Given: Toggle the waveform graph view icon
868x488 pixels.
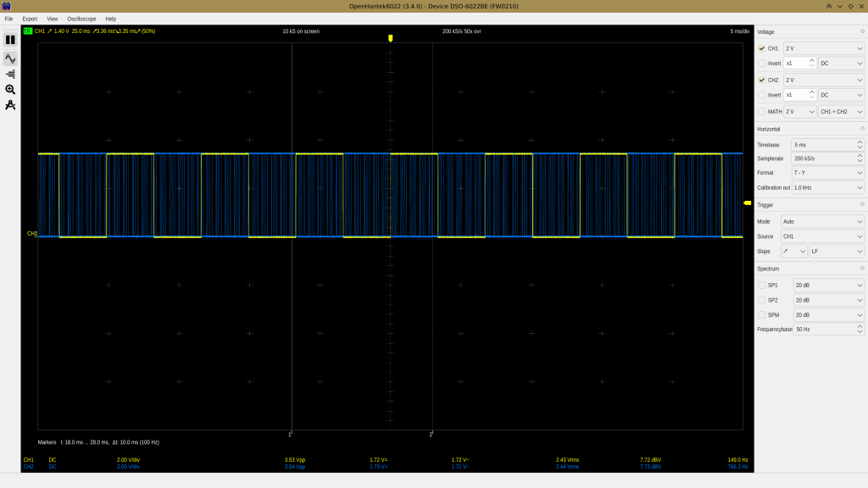Looking at the screenshot, I should pyautogui.click(x=10, y=58).
